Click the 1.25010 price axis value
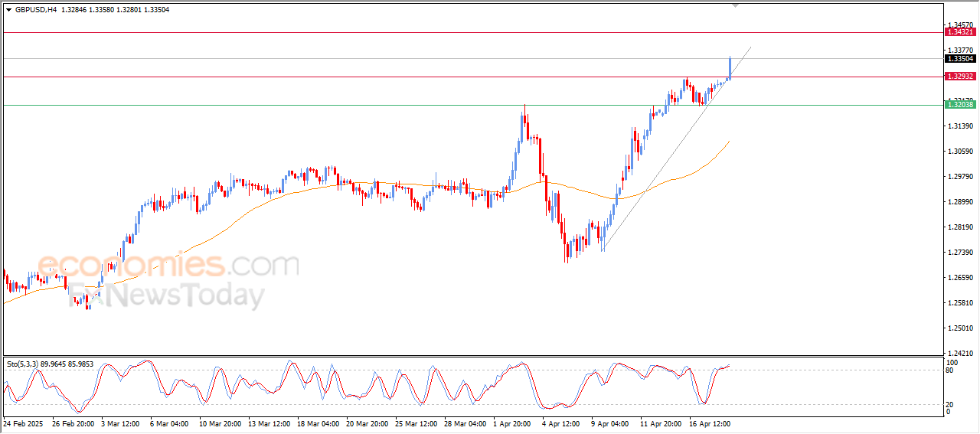The height and width of the screenshot is (434, 980). pos(960,328)
